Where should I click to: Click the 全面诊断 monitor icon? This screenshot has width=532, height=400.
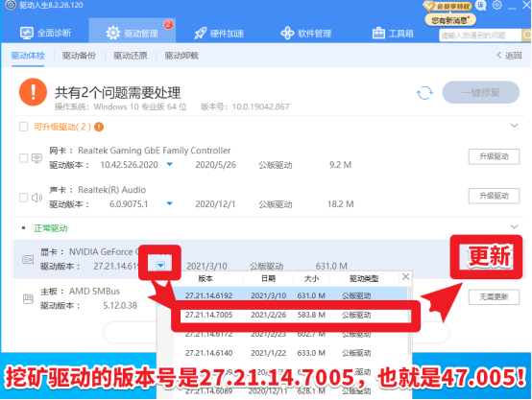pos(27,33)
